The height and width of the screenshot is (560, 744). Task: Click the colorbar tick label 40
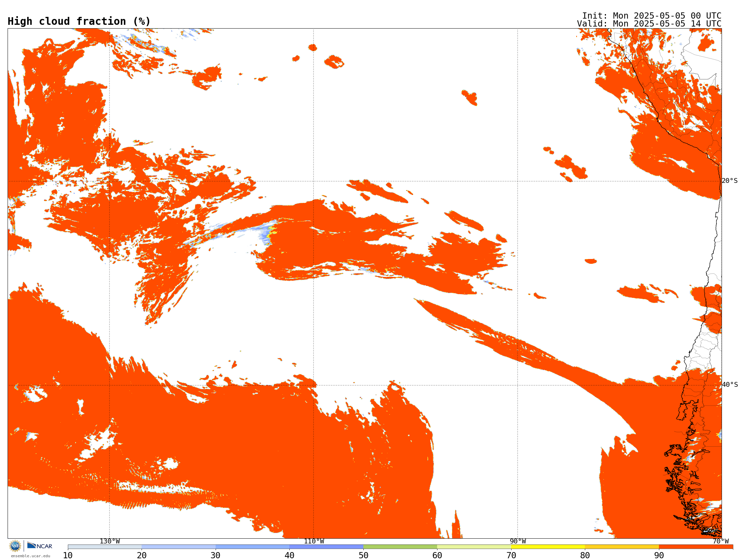coord(289,556)
